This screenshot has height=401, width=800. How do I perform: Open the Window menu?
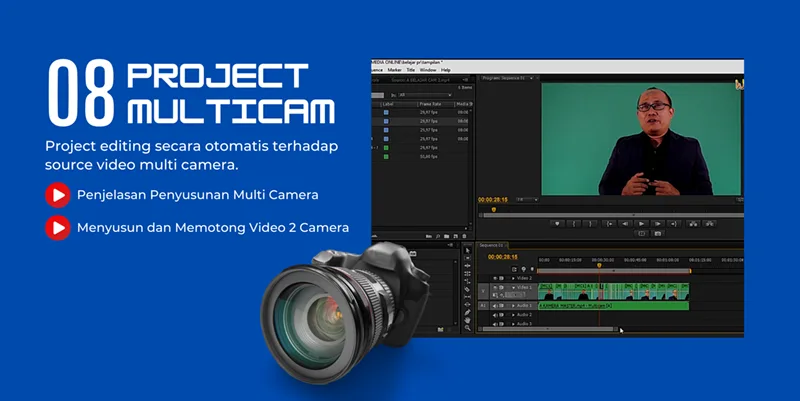(x=427, y=70)
